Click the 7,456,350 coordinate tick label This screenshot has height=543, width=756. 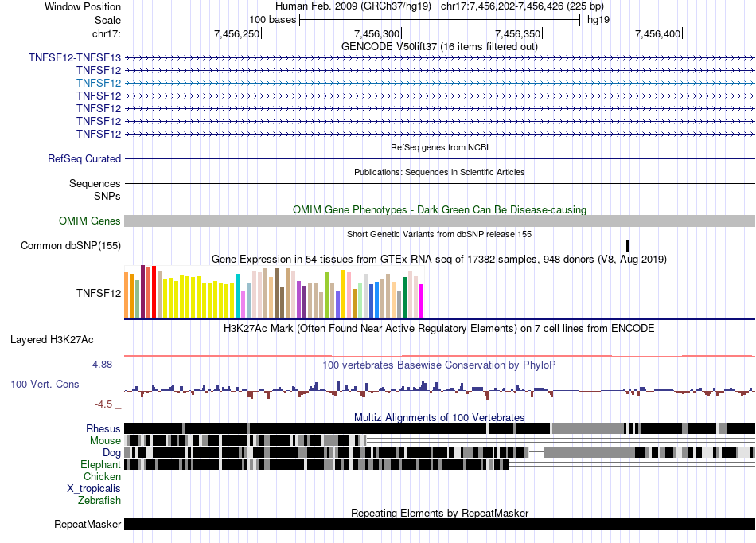(x=518, y=33)
